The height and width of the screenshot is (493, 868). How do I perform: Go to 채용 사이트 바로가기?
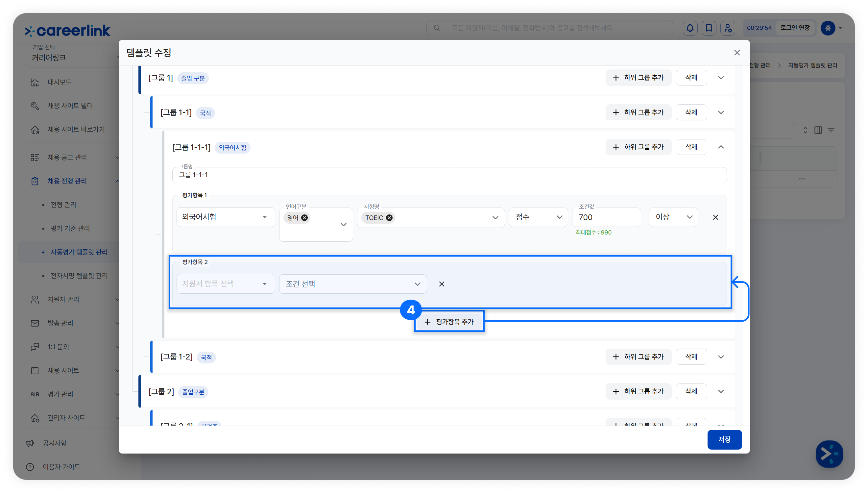pos(76,129)
